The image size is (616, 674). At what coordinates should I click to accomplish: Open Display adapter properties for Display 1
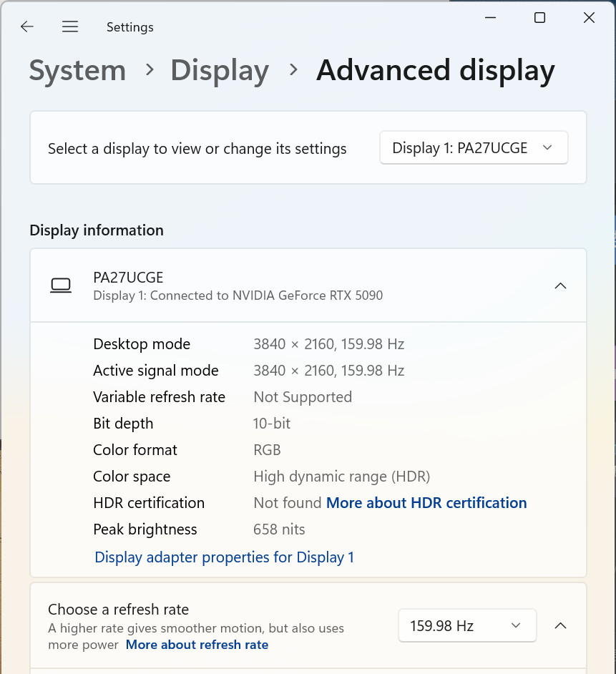[x=224, y=557]
